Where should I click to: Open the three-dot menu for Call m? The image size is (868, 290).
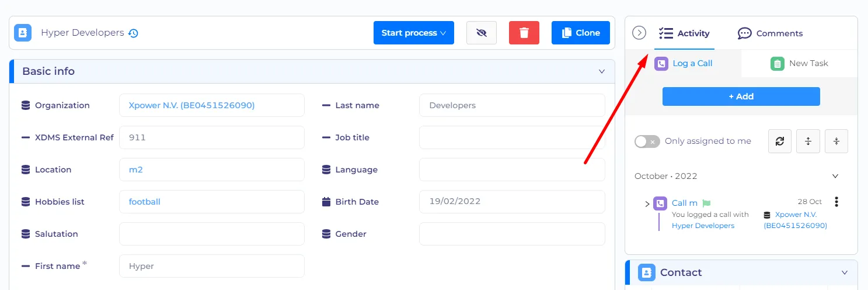[836, 202]
